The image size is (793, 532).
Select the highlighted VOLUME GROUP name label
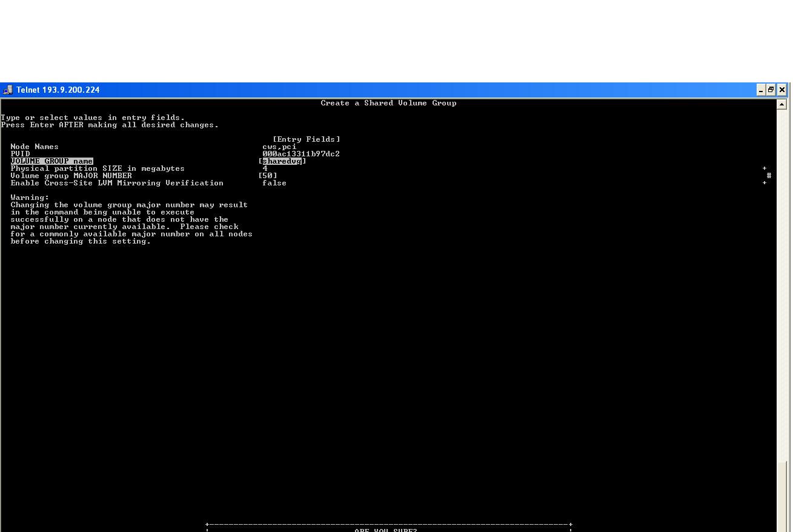pos(51,161)
